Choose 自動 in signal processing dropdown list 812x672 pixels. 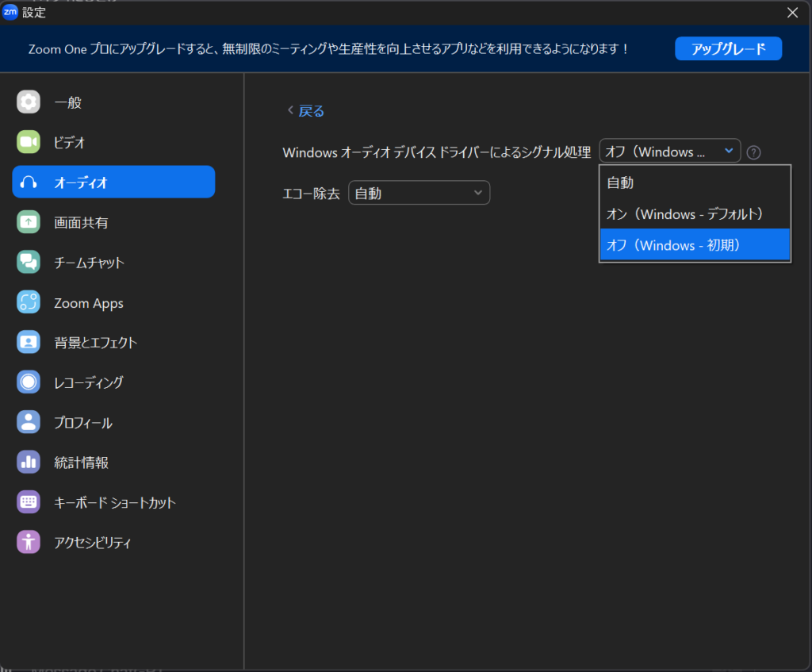point(695,182)
